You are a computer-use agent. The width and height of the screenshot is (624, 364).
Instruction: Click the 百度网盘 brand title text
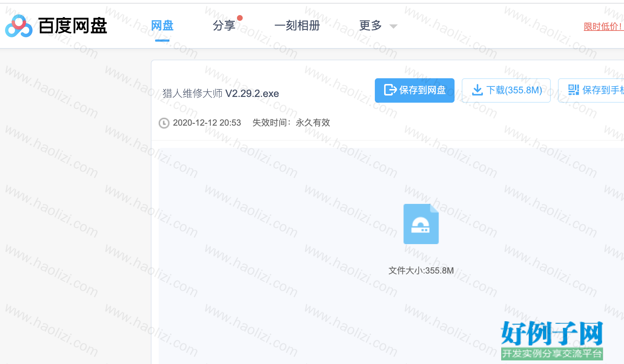73,26
